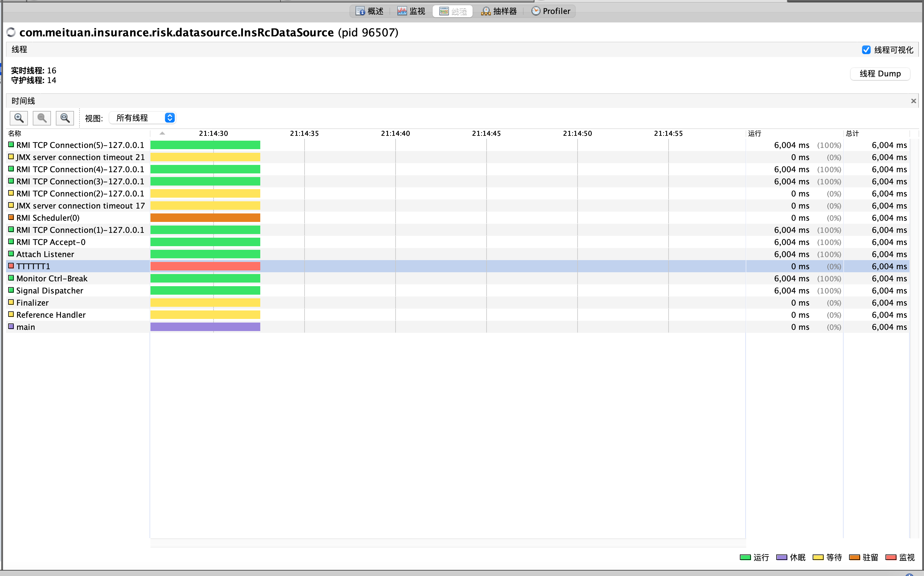924x576 pixels.
Task: Click the main thread purple state icon
Action: click(x=11, y=327)
